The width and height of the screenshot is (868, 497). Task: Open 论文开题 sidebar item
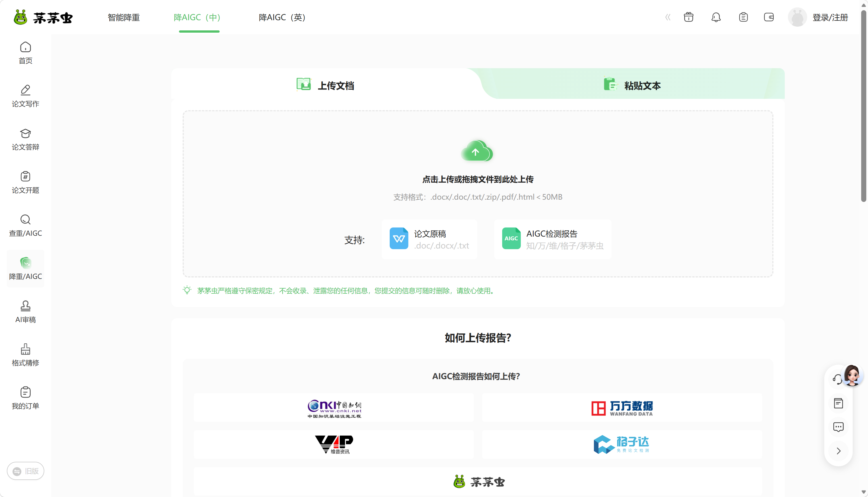point(25,182)
